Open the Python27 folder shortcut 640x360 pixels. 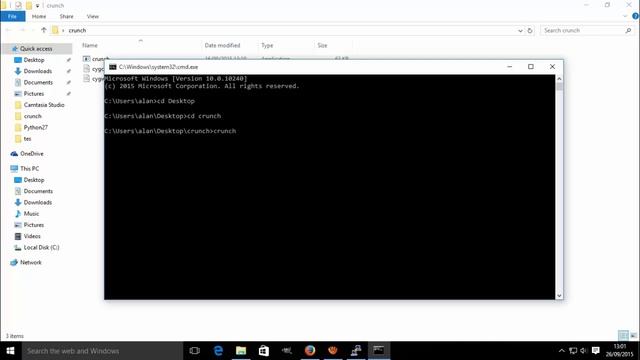(x=36, y=127)
